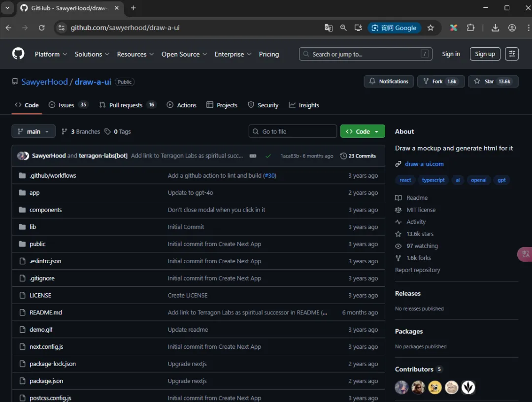Open the Pricing page

click(269, 54)
